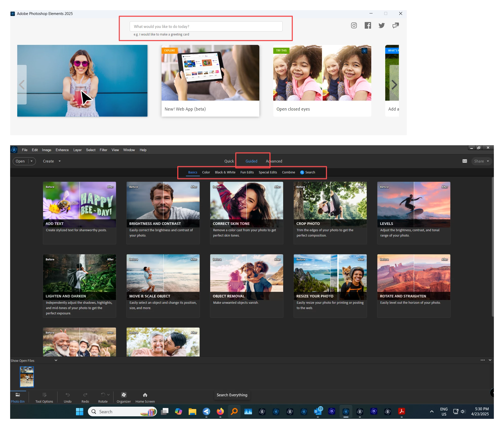
Task: Expand the Open button dropdown arrow
Action: click(x=32, y=161)
